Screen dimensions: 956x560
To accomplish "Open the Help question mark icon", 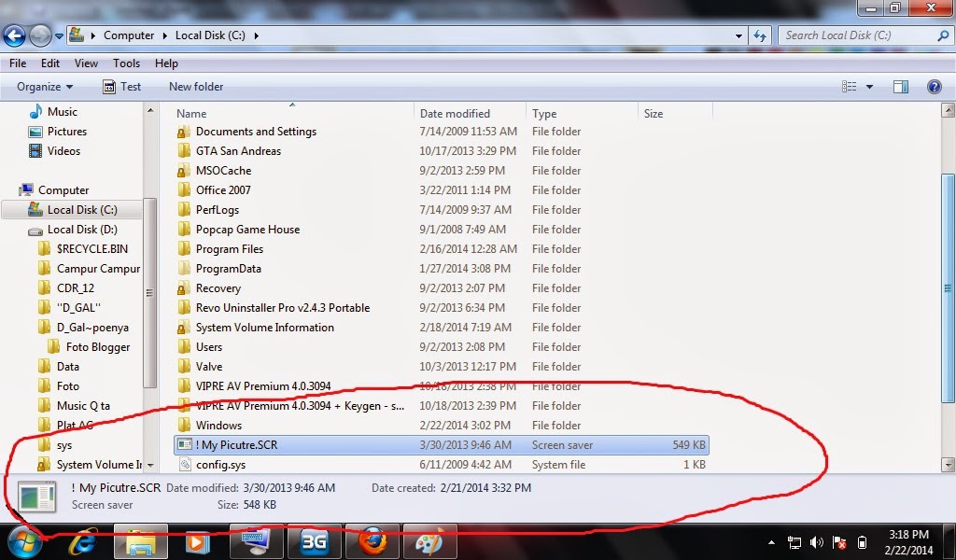I will coord(935,86).
